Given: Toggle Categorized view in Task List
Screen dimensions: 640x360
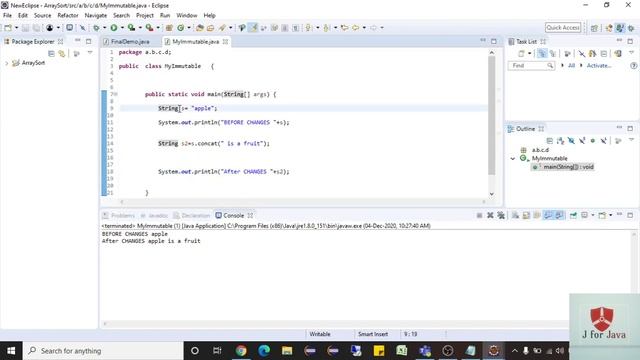Looking at the screenshot, I should pyautogui.click(x=542, y=53).
